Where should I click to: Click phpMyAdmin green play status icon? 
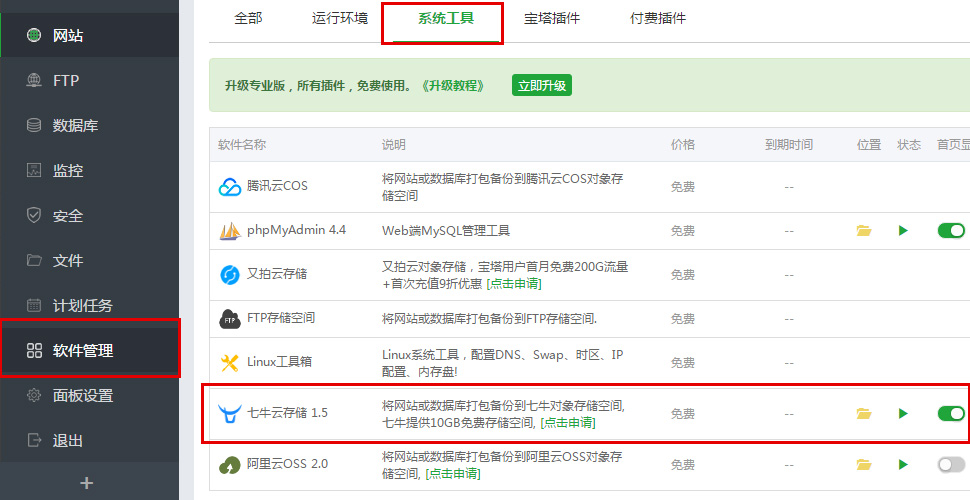click(903, 231)
